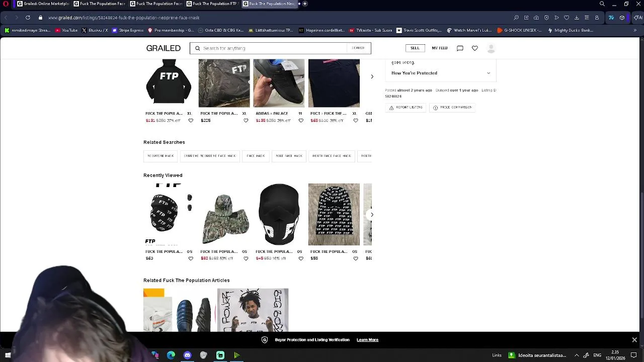Viewport: 644px width, 362px height.
Task: Click the REPORT LISTING button
Action: click(x=406, y=108)
